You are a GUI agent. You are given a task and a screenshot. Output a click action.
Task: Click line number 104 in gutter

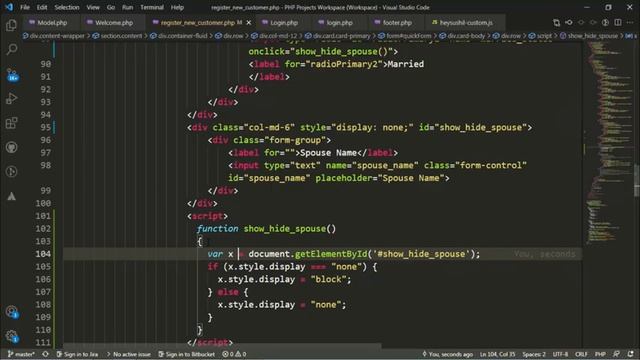[43, 254]
